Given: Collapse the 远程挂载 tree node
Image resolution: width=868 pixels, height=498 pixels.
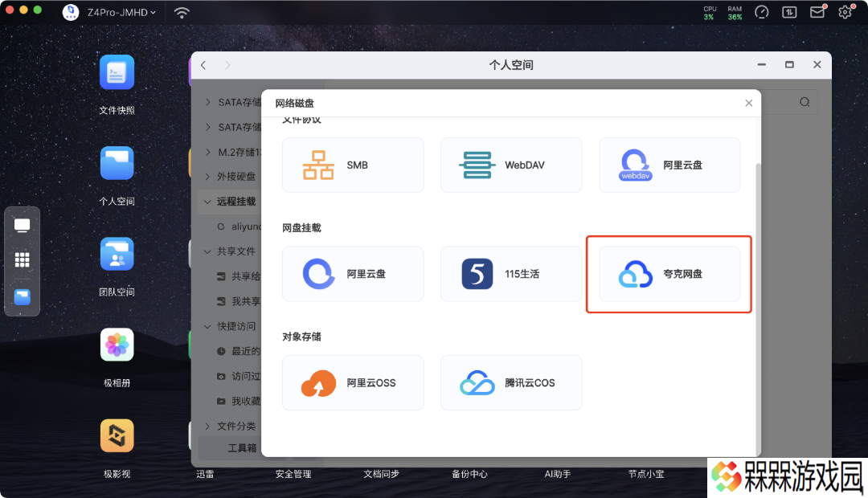Looking at the screenshot, I should (x=207, y=202).
